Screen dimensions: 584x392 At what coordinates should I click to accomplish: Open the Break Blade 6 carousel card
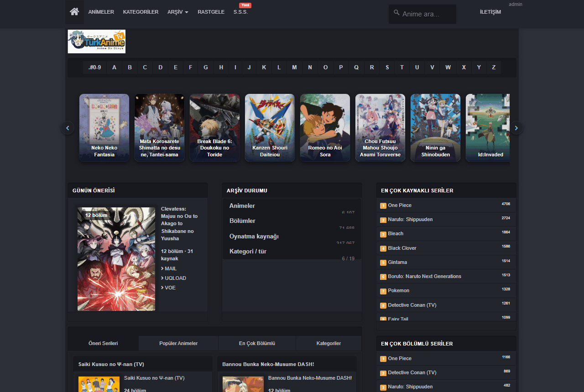coord(214,128)
